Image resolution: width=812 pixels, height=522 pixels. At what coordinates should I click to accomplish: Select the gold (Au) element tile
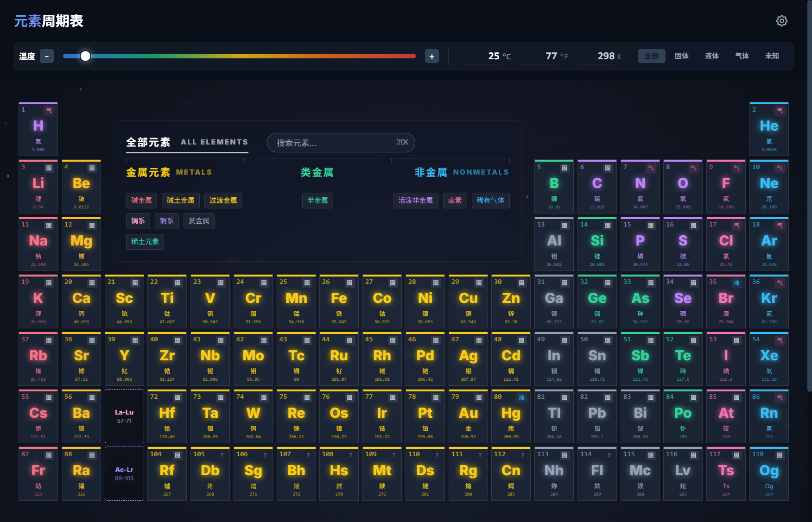[x=468, y=416]
